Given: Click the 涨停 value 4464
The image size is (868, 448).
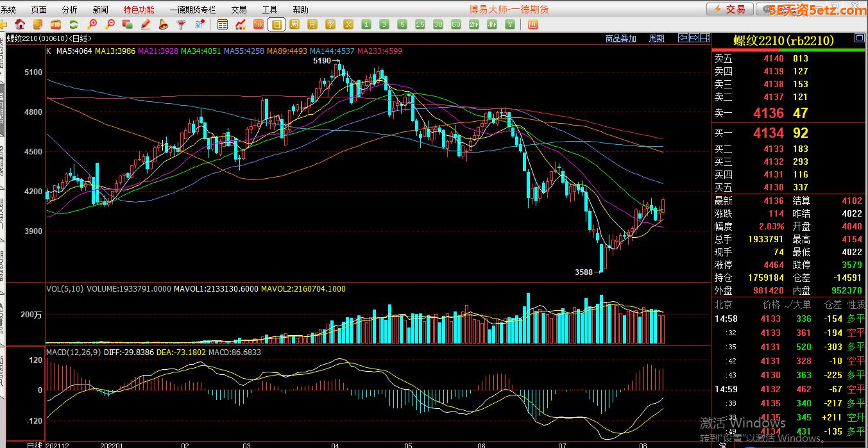Looking at the screenshot, I should (x=774, y=265).
